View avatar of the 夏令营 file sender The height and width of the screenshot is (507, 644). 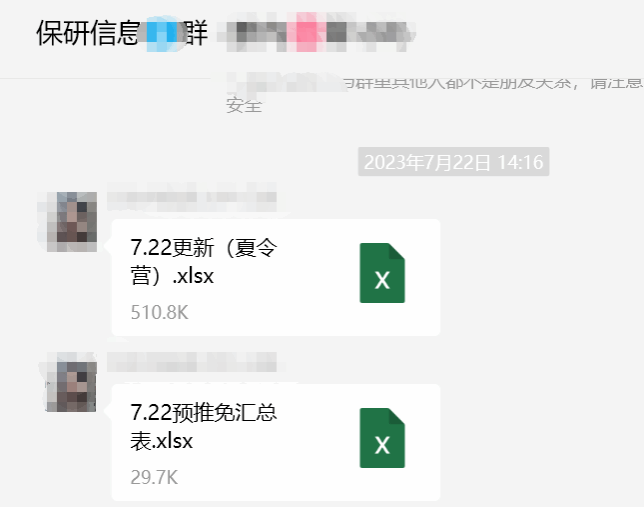click(71, 222)
